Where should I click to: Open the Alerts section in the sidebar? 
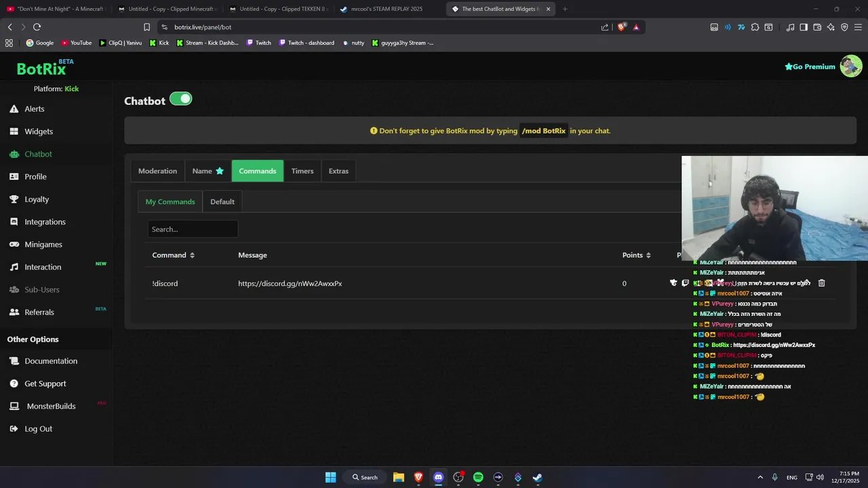(34, 108)
